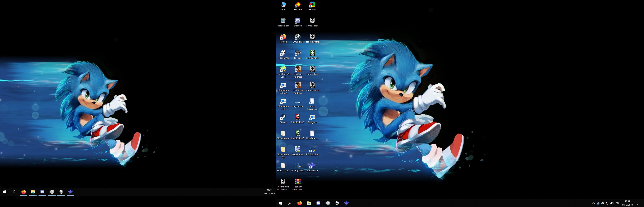This screenshot has height=207, width=644.
Task: Select the IntroKickS3D MP3 file
Action: coord(297,119)
